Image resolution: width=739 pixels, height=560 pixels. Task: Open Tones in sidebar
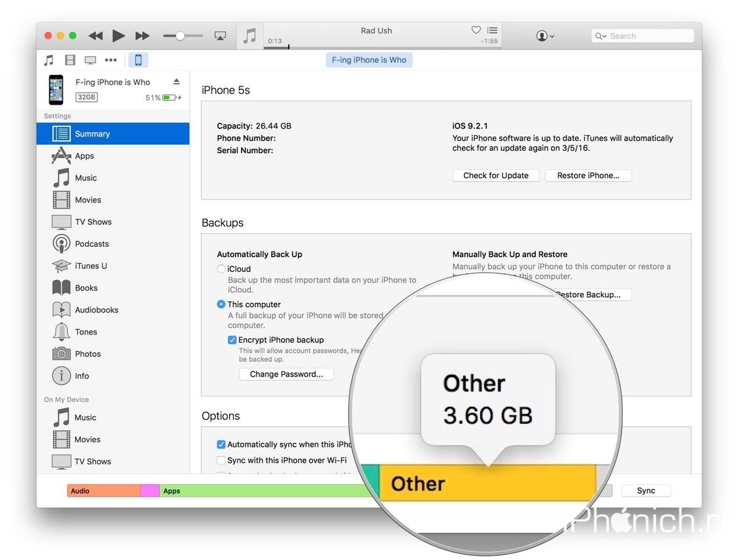click(x=113, y=332)
